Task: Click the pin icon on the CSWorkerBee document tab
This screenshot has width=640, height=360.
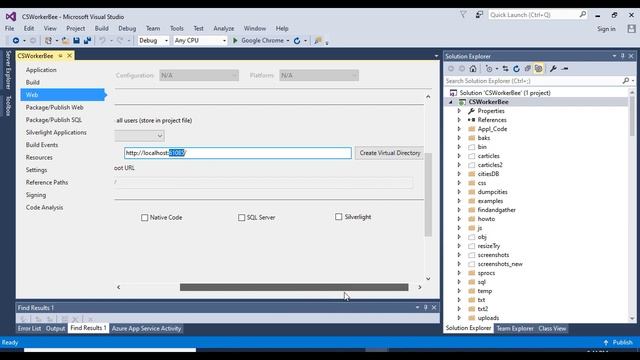Action: 60,56
